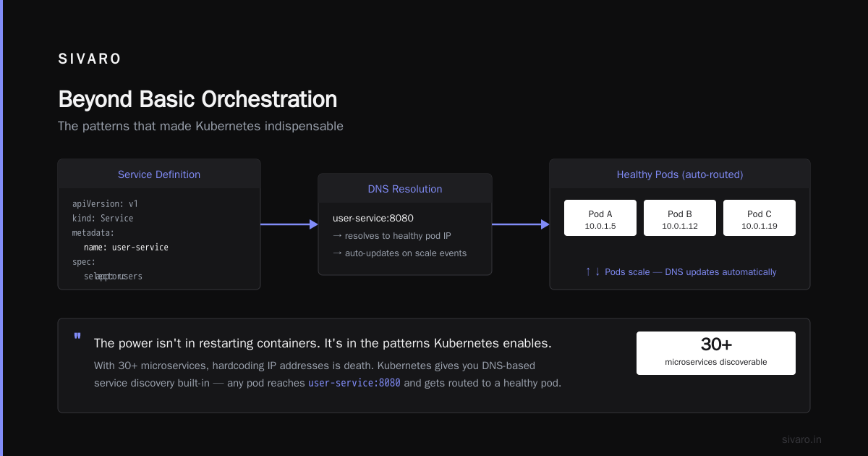This screenshot has width=868, height=456.
Task: Click the quote about restarting containers
Action: 323,343
